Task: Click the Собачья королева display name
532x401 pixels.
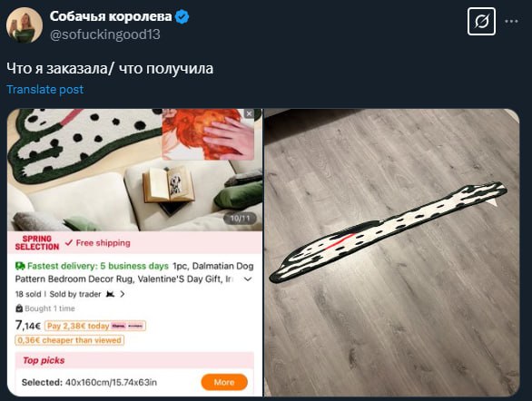Action: pyautogui.click(x=111, y=16)
